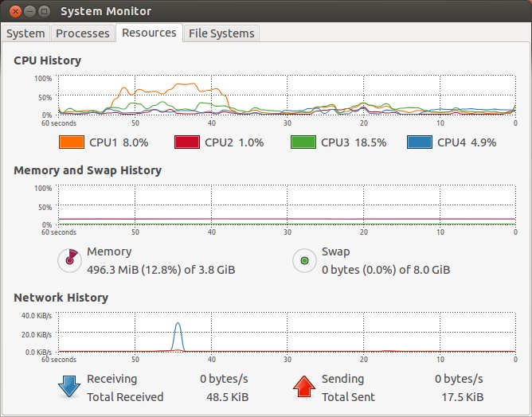Click the Memory label text
The image size is (532, 417).
coord(109,251)
